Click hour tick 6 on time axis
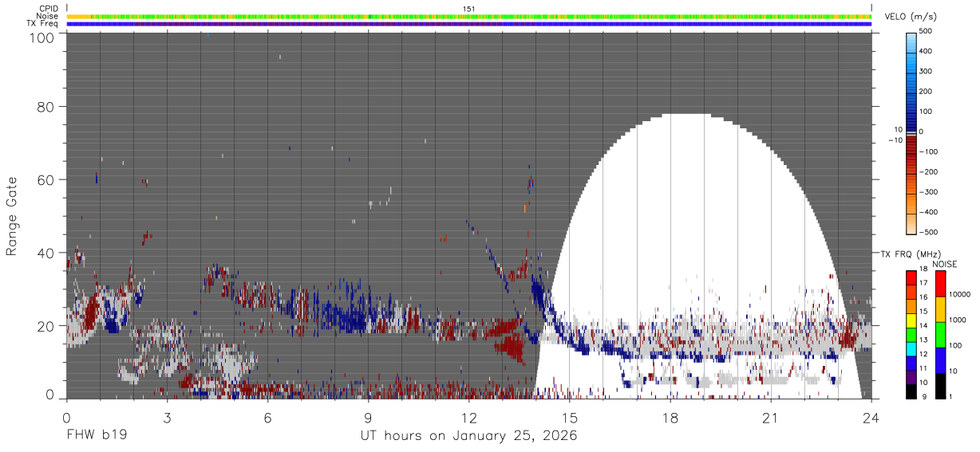 [x=267, y=418]
